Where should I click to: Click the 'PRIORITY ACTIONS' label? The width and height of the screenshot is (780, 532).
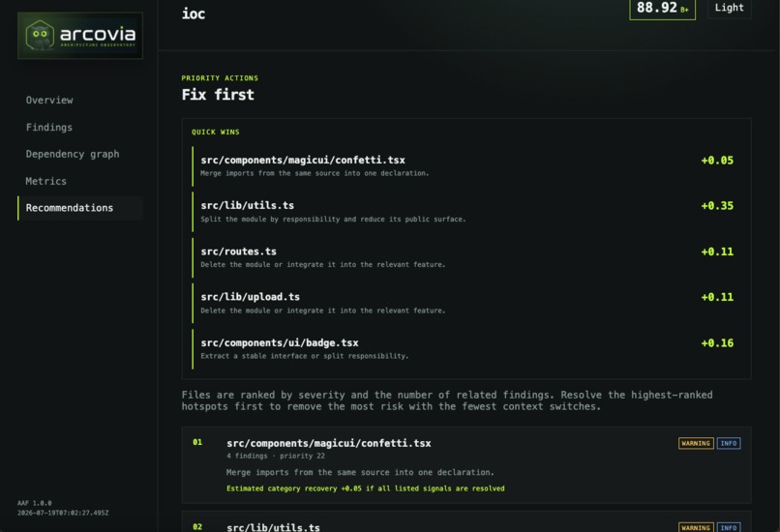pyautogui.click(x=220, y=78)
